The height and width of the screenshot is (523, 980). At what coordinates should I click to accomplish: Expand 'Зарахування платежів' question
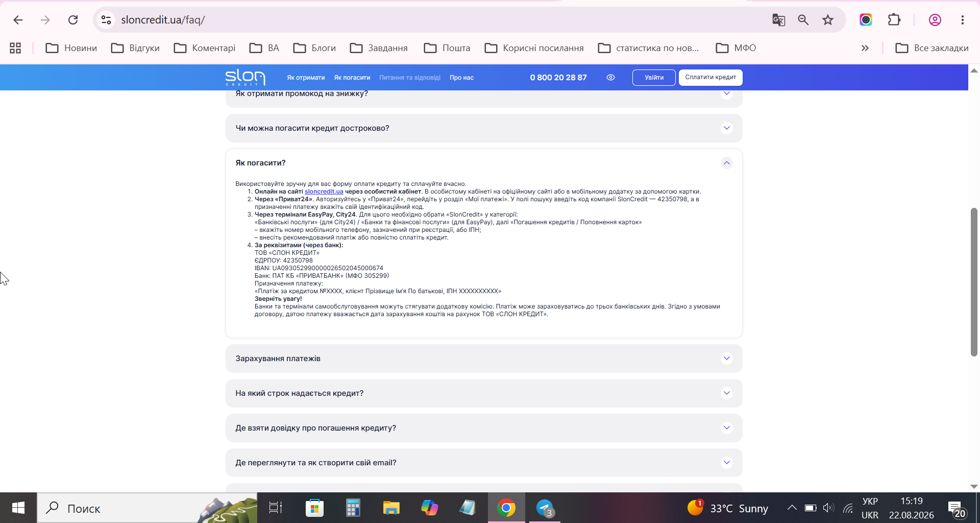484,359
